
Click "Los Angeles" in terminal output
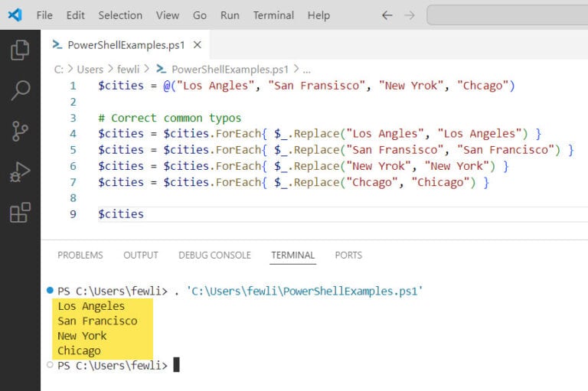point(91,306)
